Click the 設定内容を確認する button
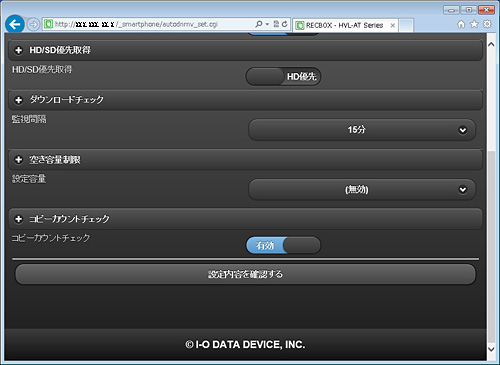Viewport: 500px width, 365px height. click(245, 274)
